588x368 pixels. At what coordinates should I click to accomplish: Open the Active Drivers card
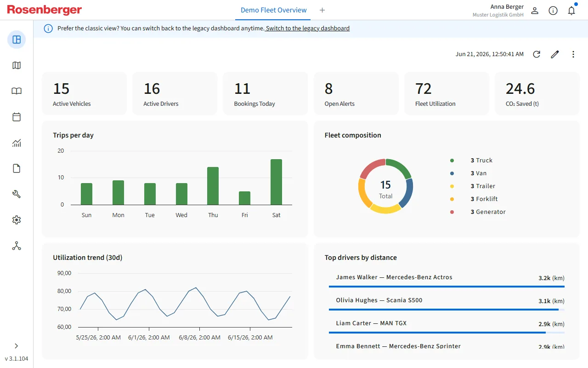point(175,93)
